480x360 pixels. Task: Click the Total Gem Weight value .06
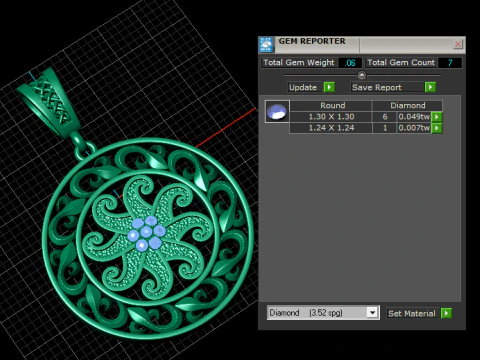(350, 63)
